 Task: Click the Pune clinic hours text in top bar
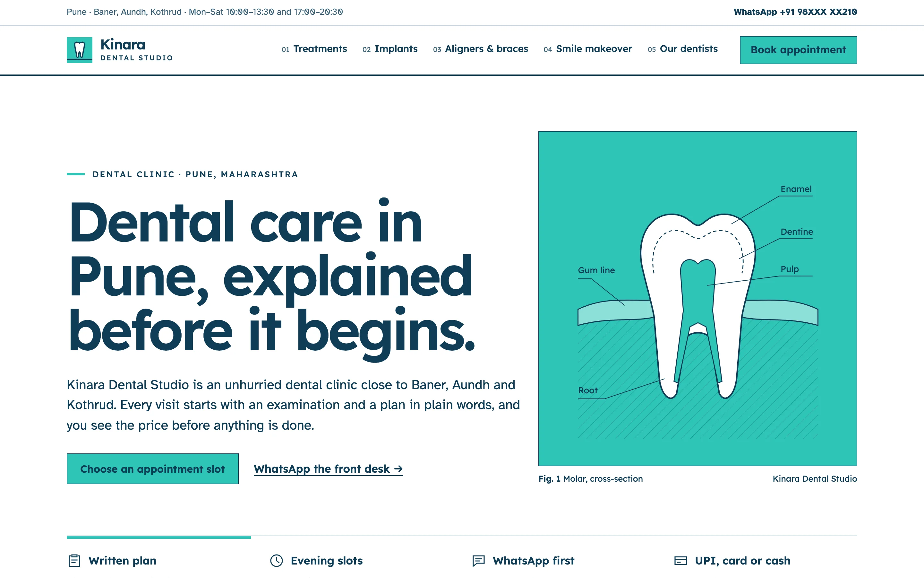(x=205, y=12)
